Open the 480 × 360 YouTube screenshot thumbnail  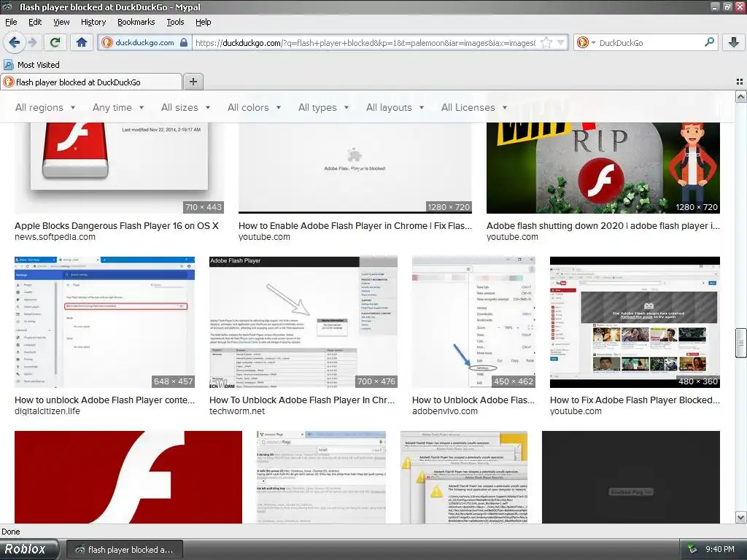point(635,322)
